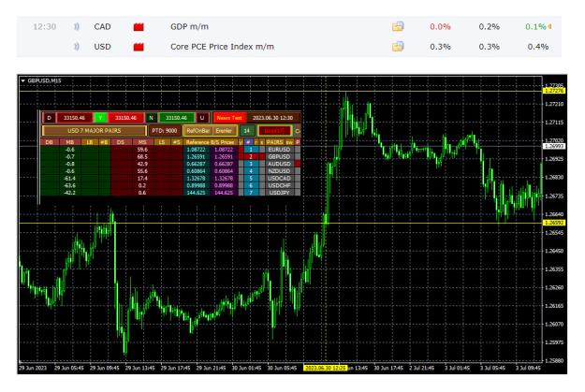Click the 1.08722 teal reference price for EURUSD
Image resolution: width=585 pixels, height=392 pixels.
196,150
